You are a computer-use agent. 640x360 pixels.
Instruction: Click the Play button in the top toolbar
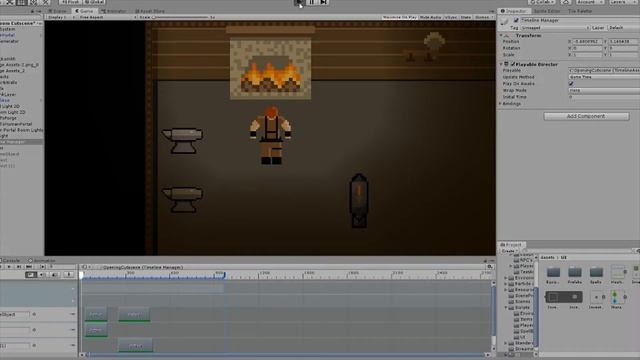click(299, 2)
